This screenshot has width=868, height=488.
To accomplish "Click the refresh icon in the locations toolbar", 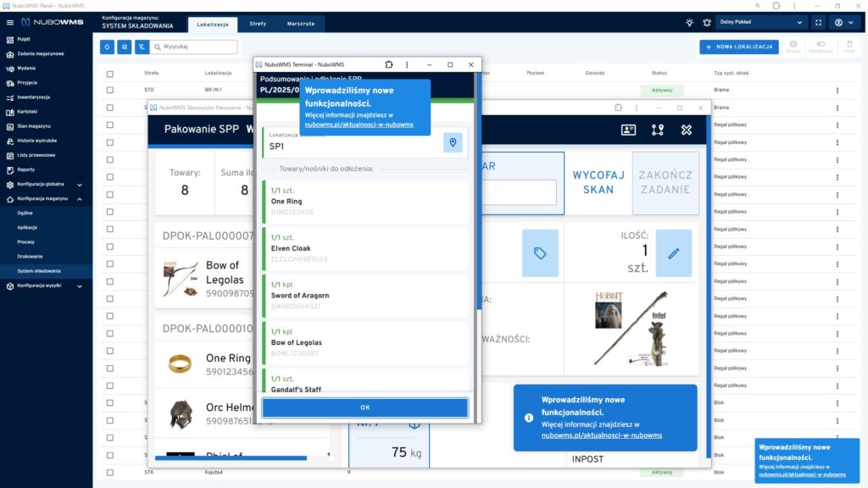I will click(x=107, y=47).
